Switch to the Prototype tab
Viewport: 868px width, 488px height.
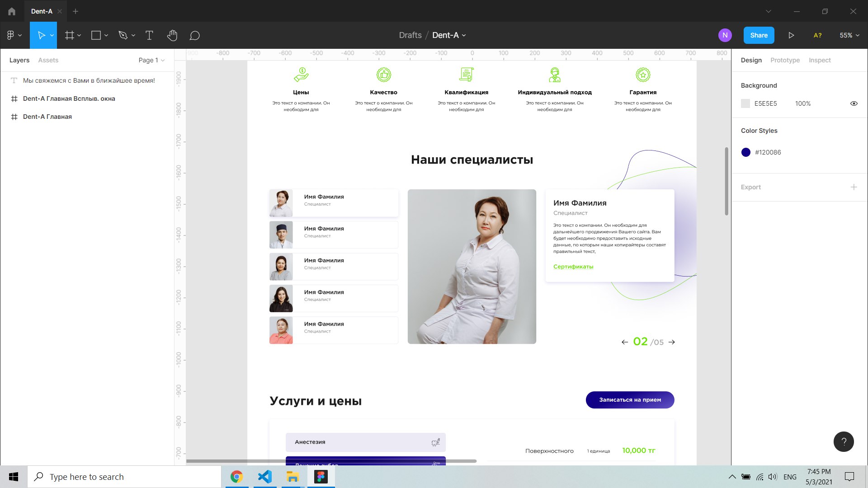click(x=785, y=60)
